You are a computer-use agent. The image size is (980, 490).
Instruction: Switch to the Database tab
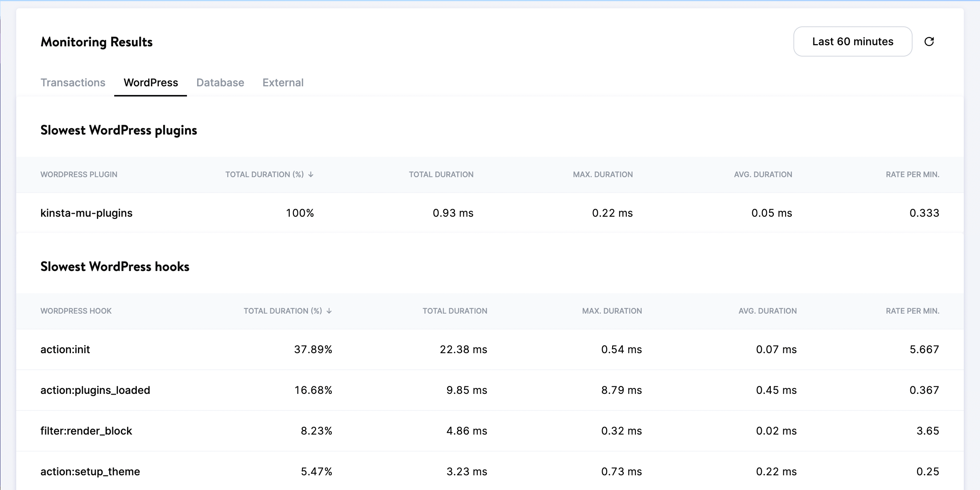tap(220, 83)
